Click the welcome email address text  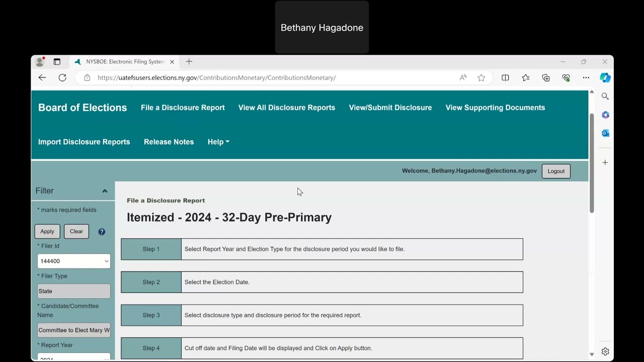484,171
